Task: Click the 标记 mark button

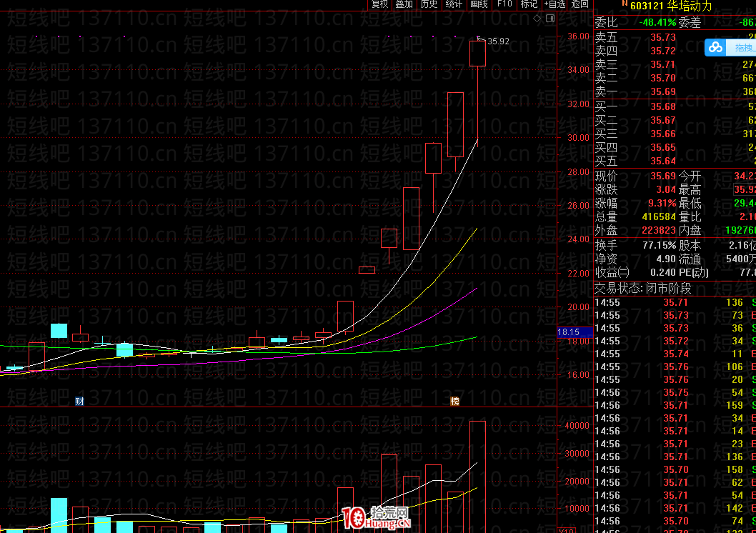Action: [529, 4]
